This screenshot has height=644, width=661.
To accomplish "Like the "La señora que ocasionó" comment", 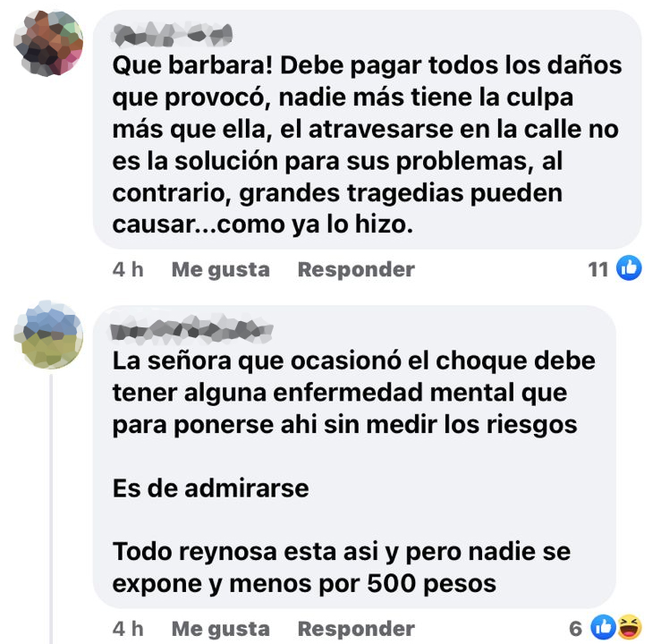I will [x=220, y=629].
